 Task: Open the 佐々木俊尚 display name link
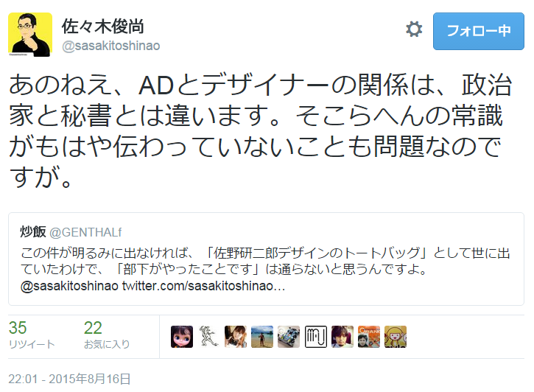pos(103,27)
